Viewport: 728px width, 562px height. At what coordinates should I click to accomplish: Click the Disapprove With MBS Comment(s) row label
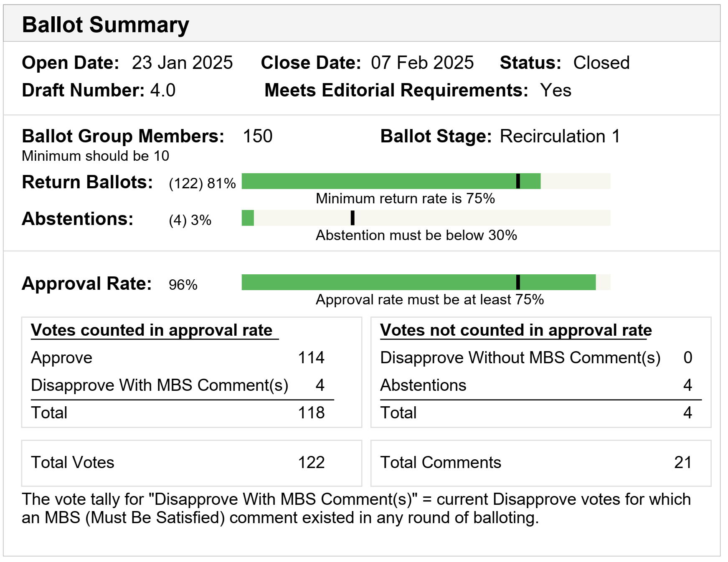click(160, 385)
